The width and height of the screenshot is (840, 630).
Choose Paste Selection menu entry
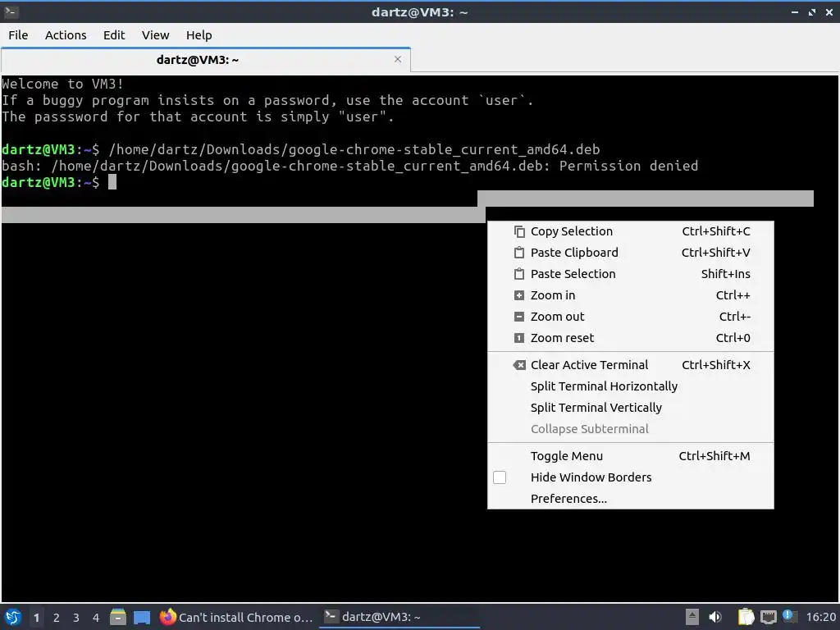631,274
